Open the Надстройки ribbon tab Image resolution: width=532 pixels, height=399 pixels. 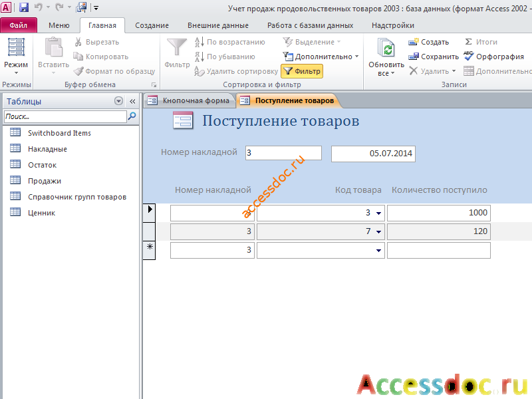click(x=392, y=25)
